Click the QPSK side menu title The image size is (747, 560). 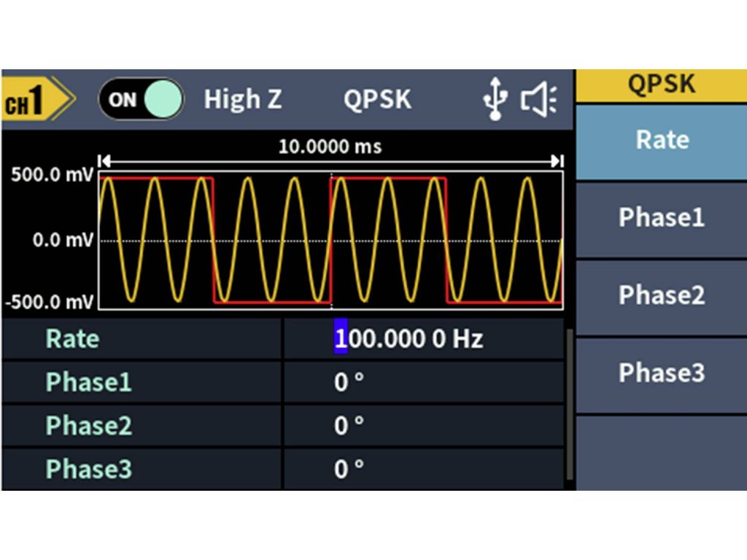tap(662, 85)
